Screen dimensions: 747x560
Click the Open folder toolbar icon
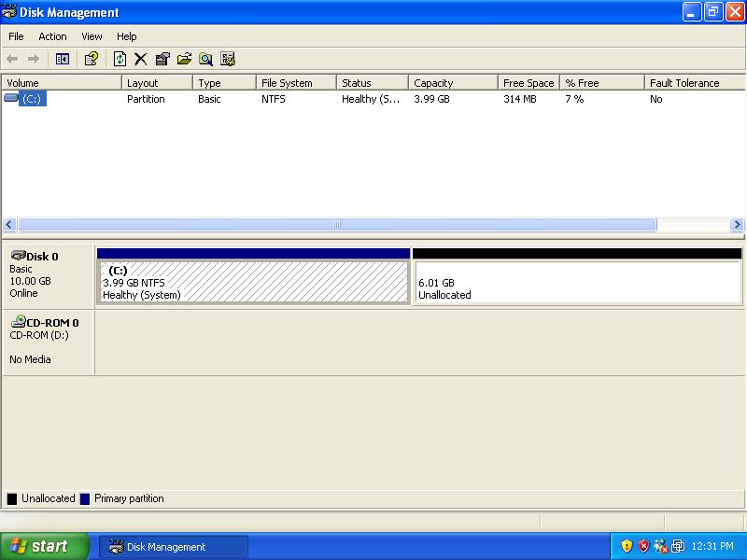(x=184, y=59)
